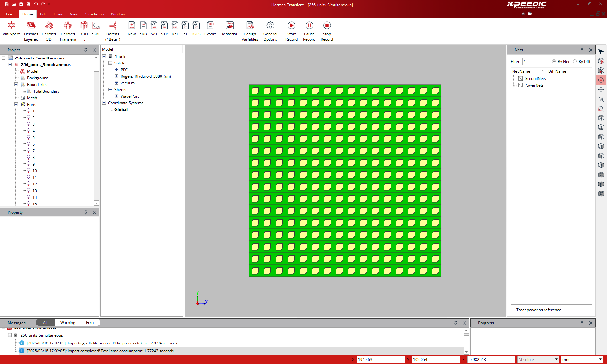The image size is (607, 364).
Task: Click the Nets Filter input field
Action: [536, 61]
